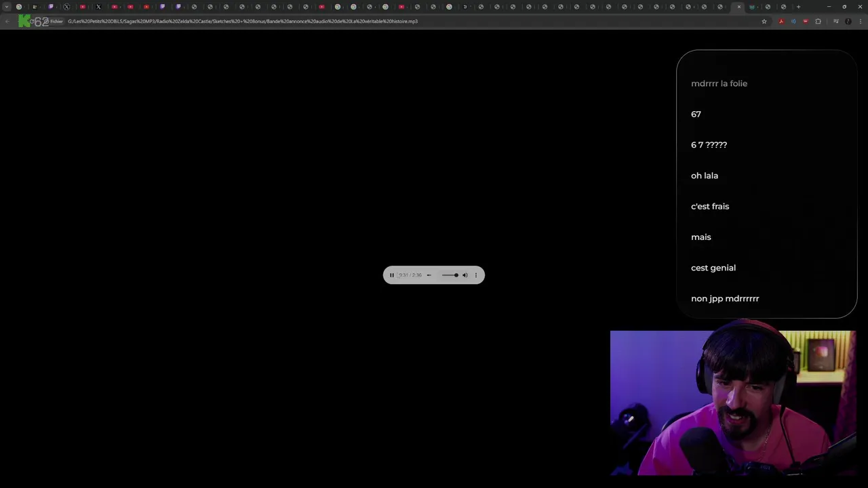Mute the audio player speaker icon

(465, 275)
